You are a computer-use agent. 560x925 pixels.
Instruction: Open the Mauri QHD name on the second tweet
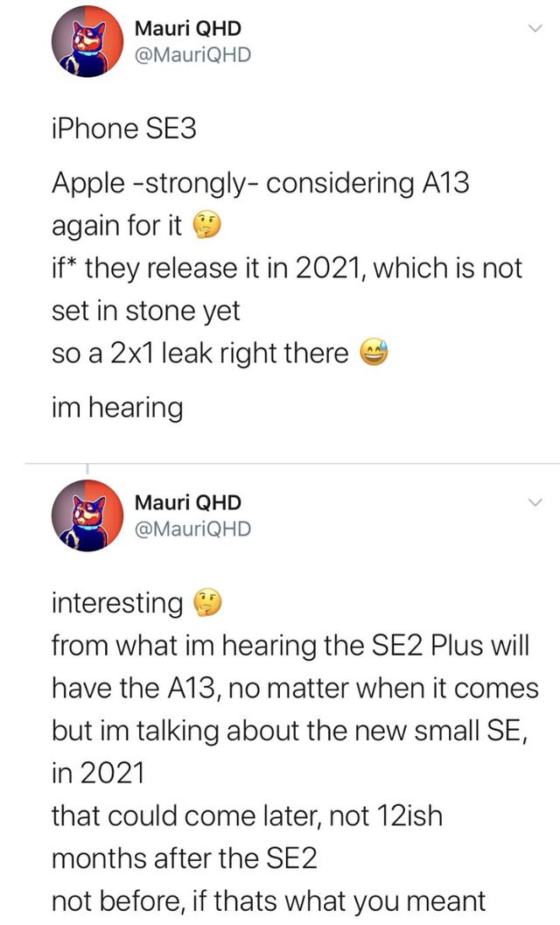(x=187, y=502)
